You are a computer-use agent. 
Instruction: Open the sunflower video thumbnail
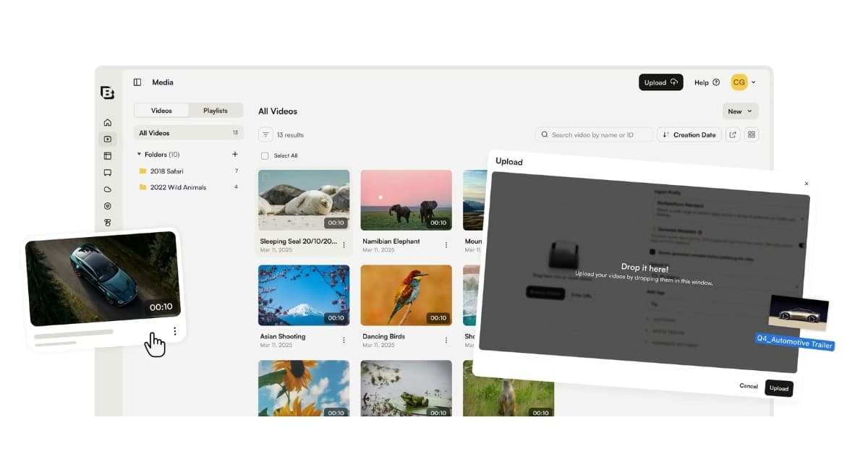304,388
